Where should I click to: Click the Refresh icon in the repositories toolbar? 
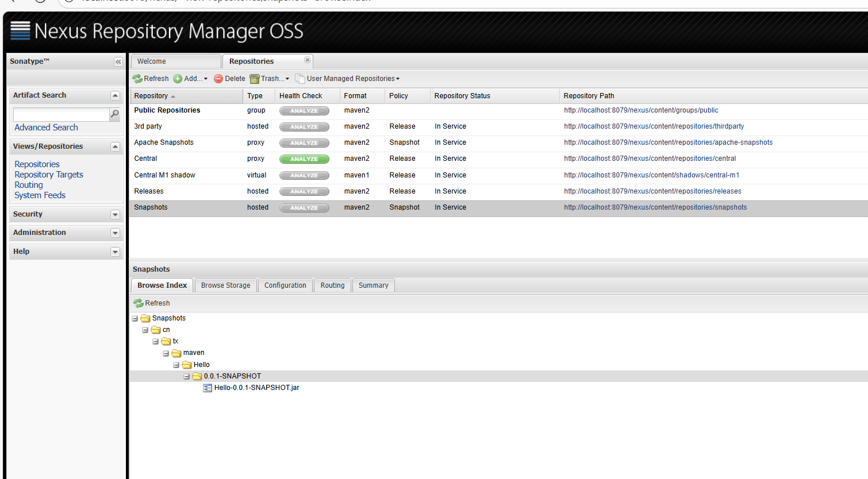[137, 79]
